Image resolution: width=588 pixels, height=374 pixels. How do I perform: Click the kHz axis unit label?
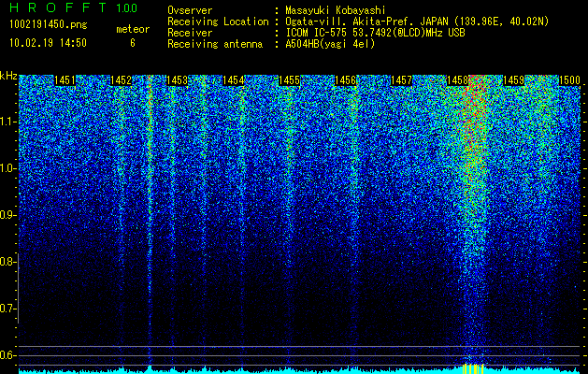point(8,76)
